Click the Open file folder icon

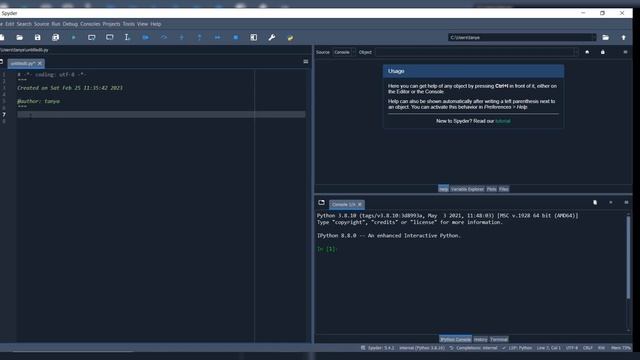pos(20,38)
